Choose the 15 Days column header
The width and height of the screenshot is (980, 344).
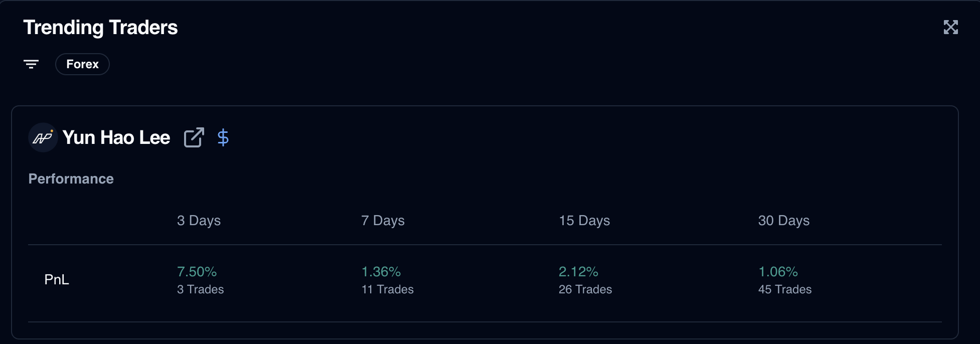point(584,221)
